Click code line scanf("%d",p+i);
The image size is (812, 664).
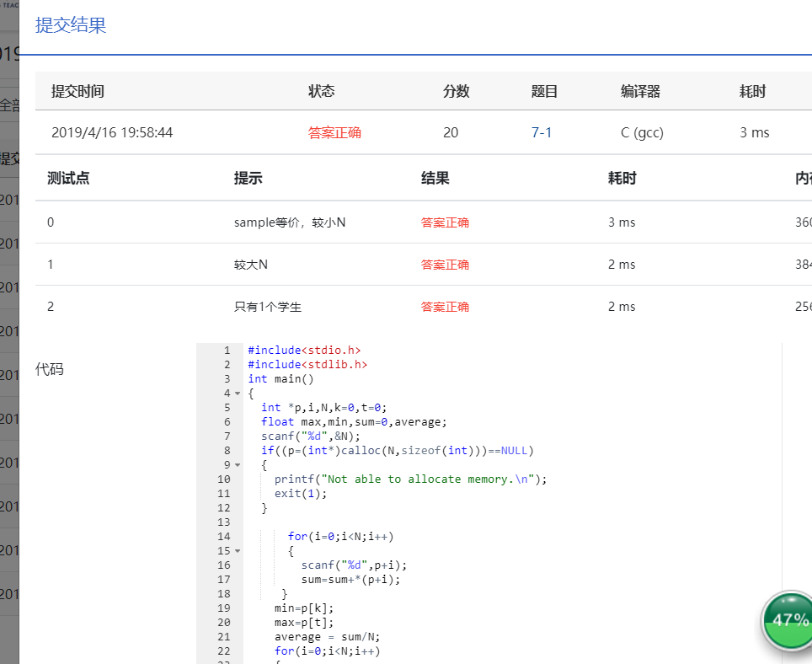click(355, 565)
